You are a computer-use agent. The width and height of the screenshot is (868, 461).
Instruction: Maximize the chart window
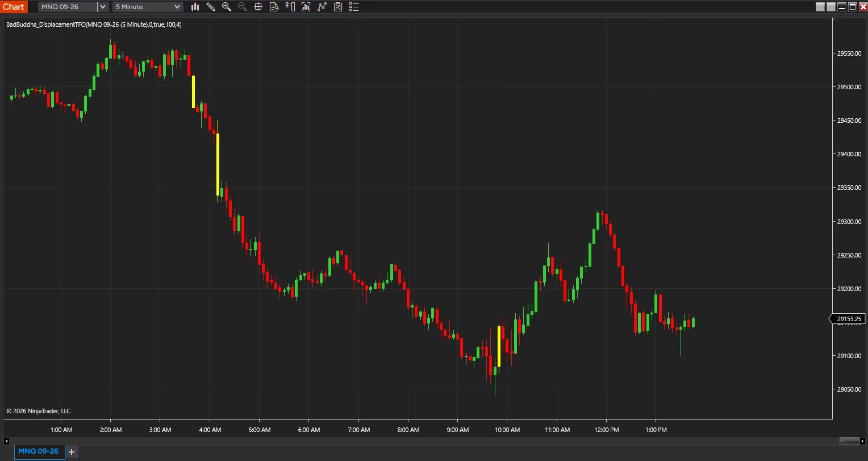pyautogui.click(x=852, y=7)
